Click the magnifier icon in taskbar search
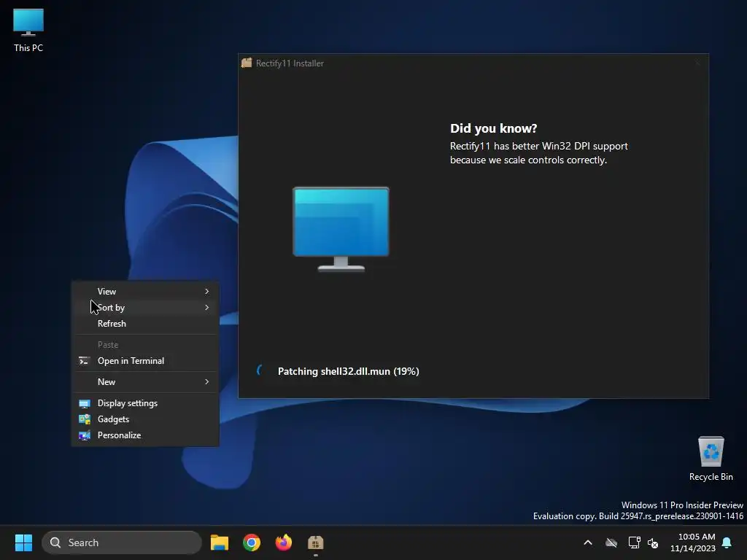Image resolution: width=747 pixels, height=560 pixels. click(x=55, y=542)
